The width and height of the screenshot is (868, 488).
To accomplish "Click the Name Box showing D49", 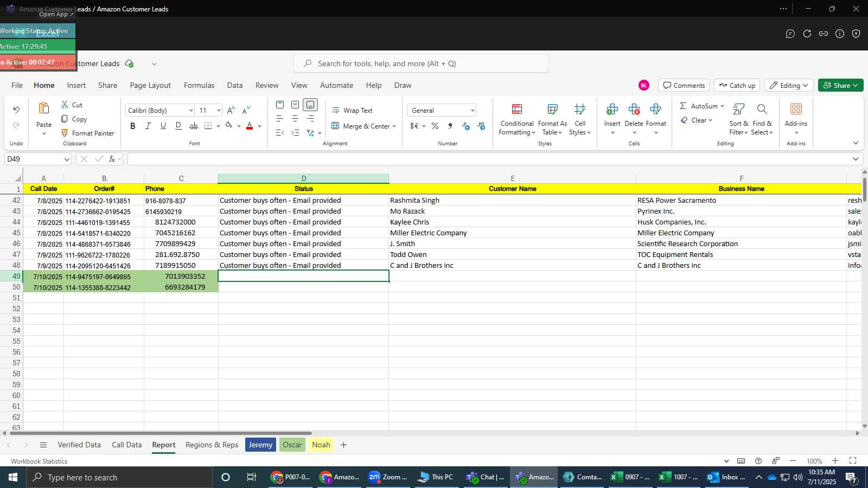I will tap(38, 159).
